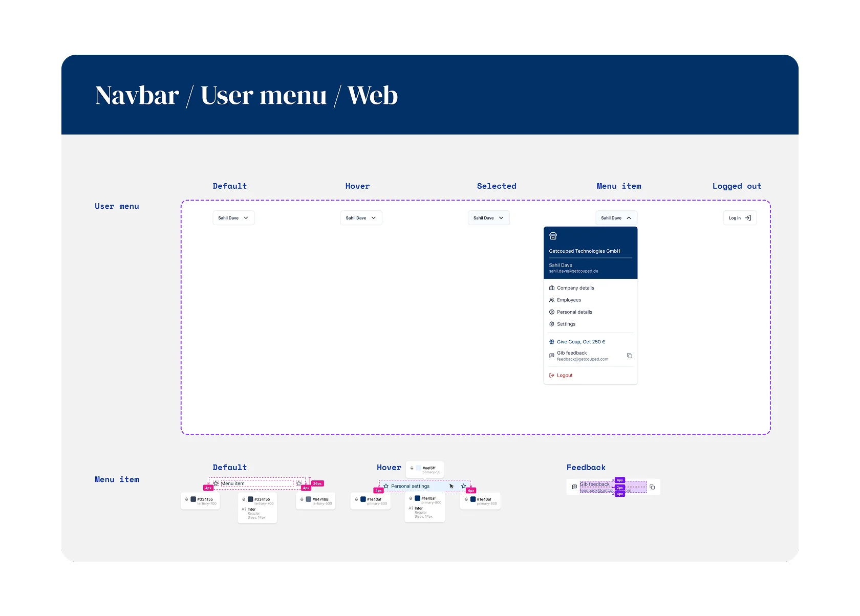Click the Logged out column heading
The height and width of the screenshot is (616, 860).
click(x=737, y=186)
